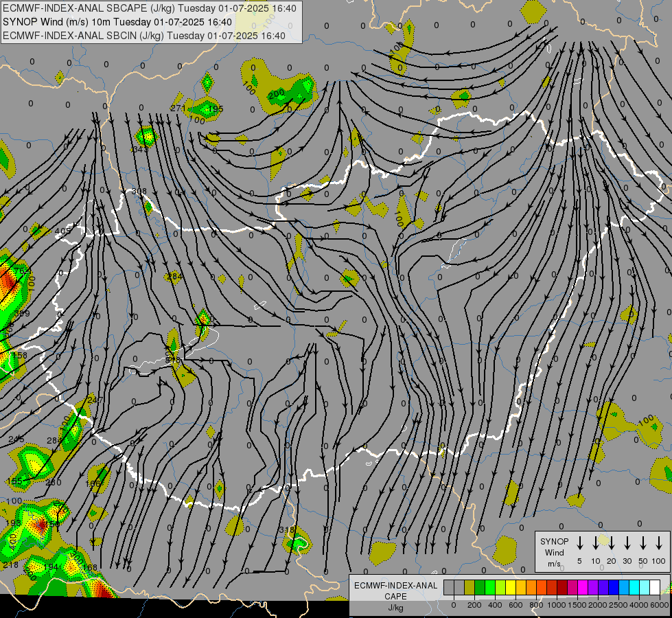Click the SBCIN title line in the header box
Viewport: 672px width, 618px height.
(144, 36)
